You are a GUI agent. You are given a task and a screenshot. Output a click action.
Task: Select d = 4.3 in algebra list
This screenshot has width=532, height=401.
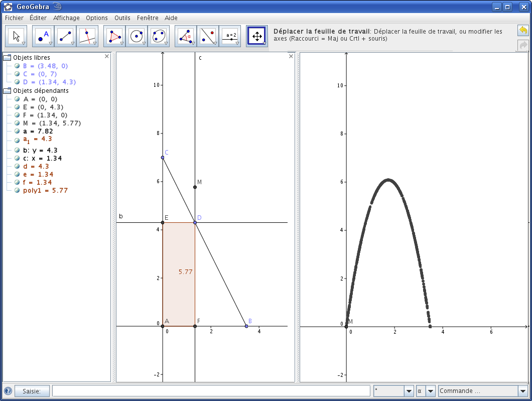(36, 167)
